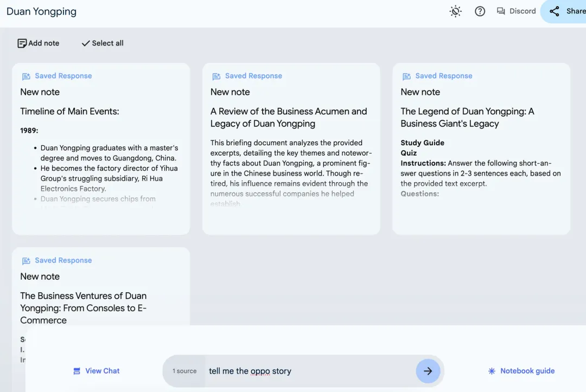The height and width of the screenshot is (392, 586).
Task: Click Saved Response icon on Legend note
Action: 406,76
